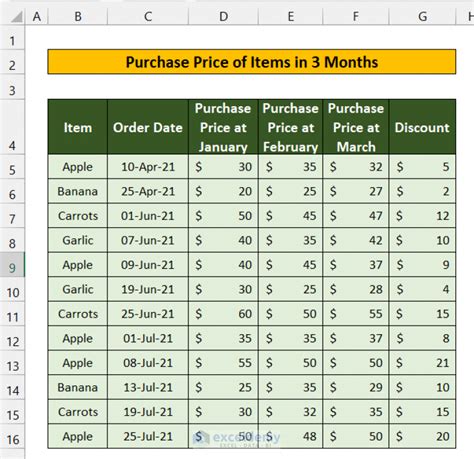
Task: Select 'Garlic' cell in row 8
Action: 78,240
